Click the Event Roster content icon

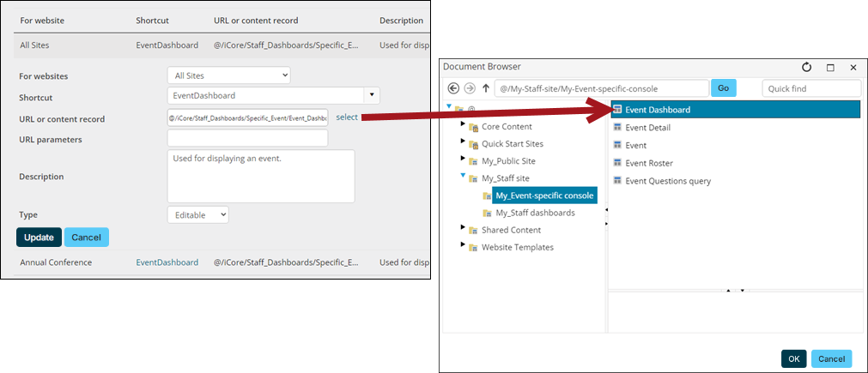tap(618, 163)
